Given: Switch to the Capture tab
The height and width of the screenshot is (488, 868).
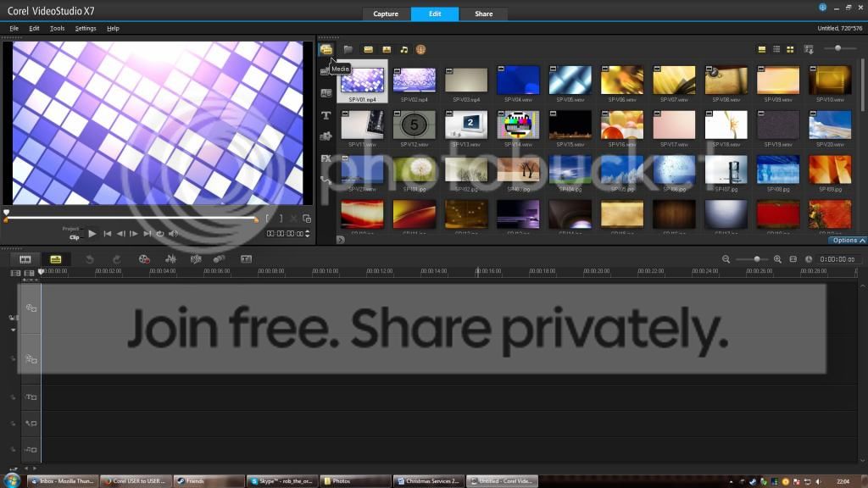Looking at the screenshot, I should pyautogui.click(x=386, y=14).
